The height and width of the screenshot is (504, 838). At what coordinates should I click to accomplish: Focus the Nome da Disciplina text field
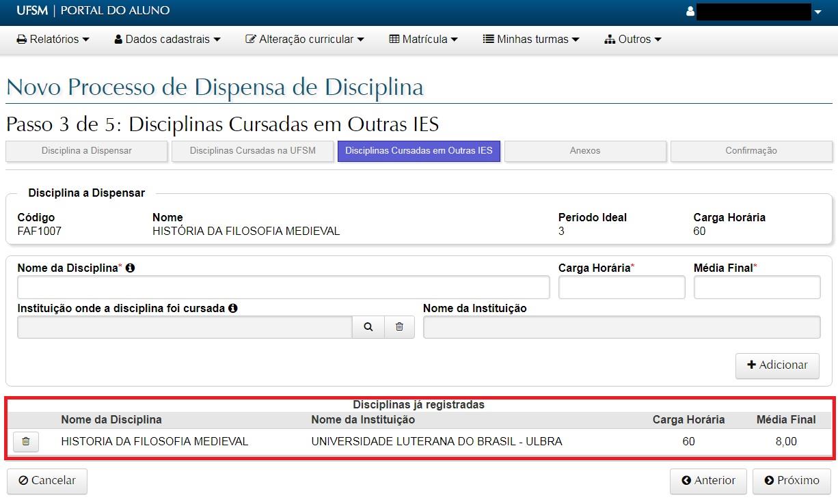(283, 288)
